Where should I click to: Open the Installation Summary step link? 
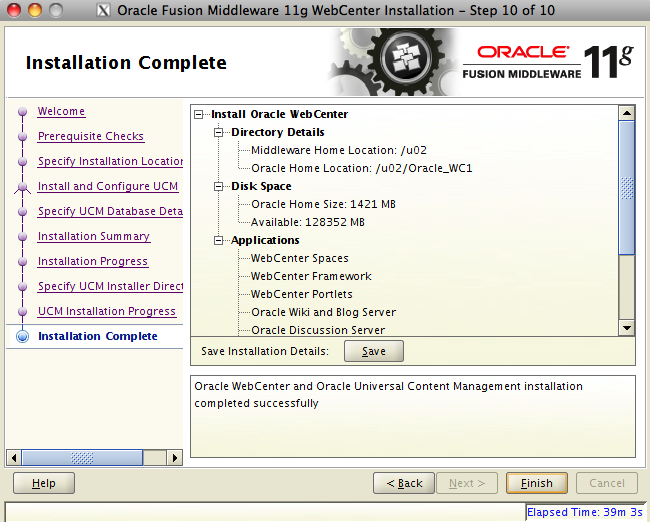tap(93, 236)
